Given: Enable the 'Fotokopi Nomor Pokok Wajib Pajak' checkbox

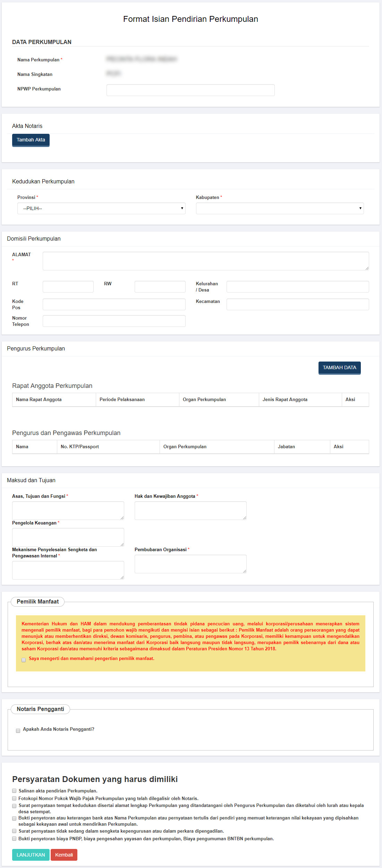Looking at the screenshot, I should pos(14,798).
